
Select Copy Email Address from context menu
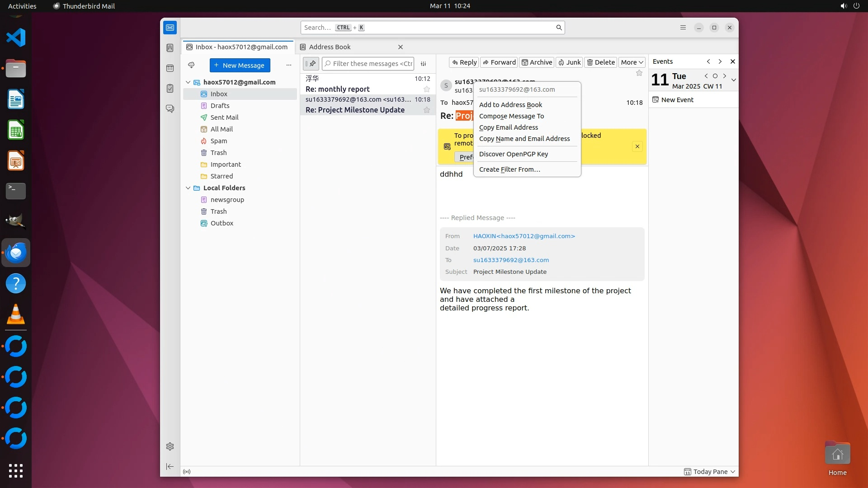(x=508, y=127)
